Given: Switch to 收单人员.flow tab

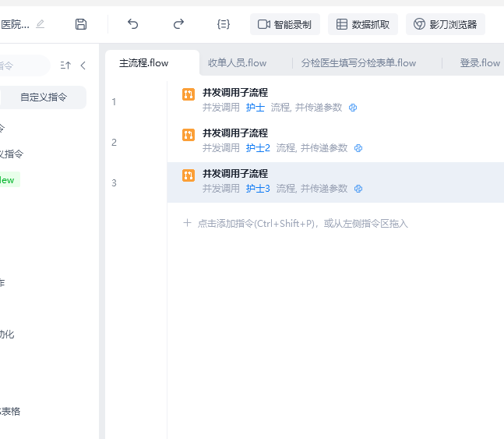Looking at the screenshot, I should point(237,63).
